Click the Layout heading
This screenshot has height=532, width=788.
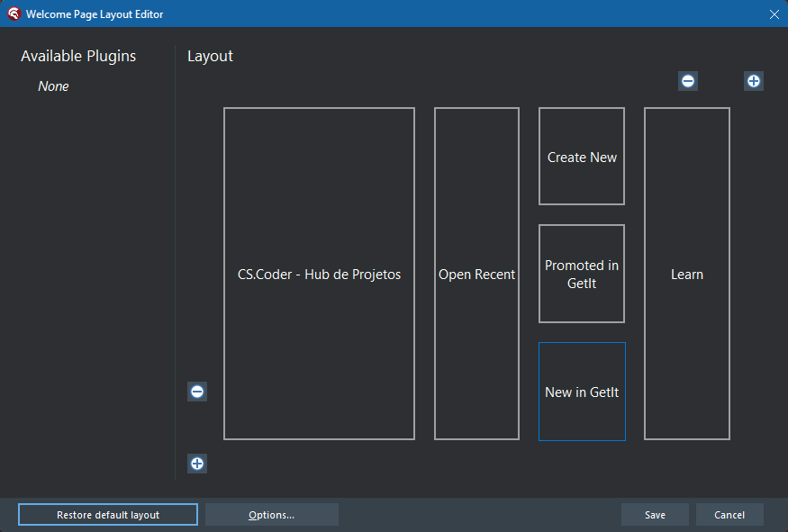pyautogui.click(x=210, y=57)
